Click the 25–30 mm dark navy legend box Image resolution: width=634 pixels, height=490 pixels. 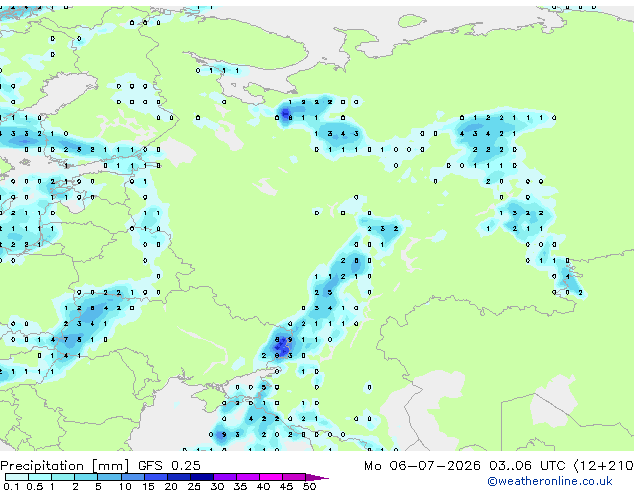[x=201, y=477]
